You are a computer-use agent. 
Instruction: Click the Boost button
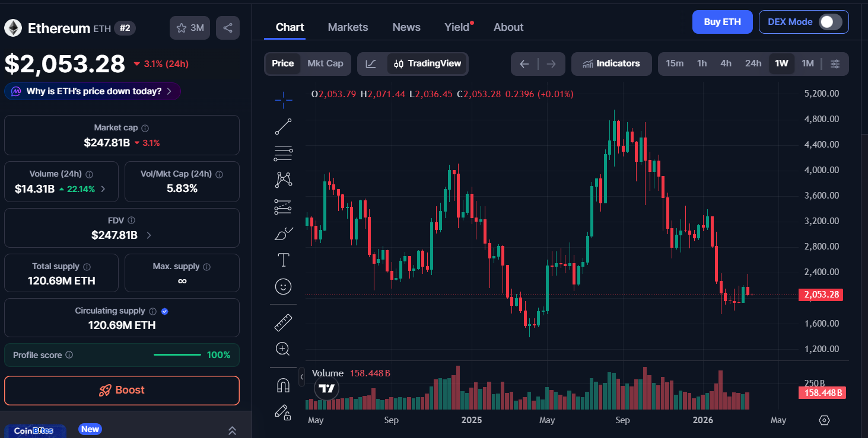[x=122, y=391]
